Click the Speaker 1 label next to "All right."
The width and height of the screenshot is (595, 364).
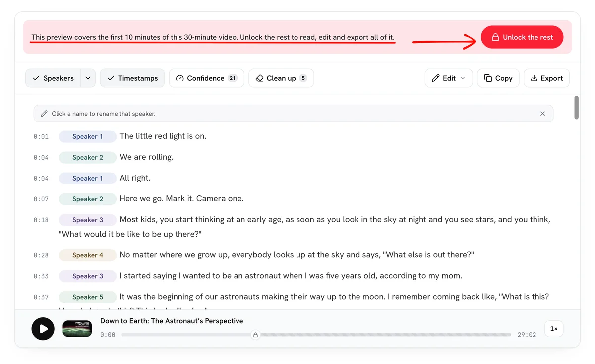coord(88,178)
